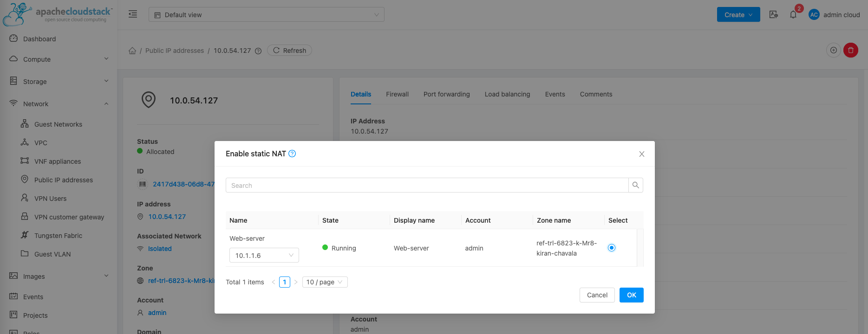Open the Create dropdown button
868x334 pixels.
coord(738,14)
